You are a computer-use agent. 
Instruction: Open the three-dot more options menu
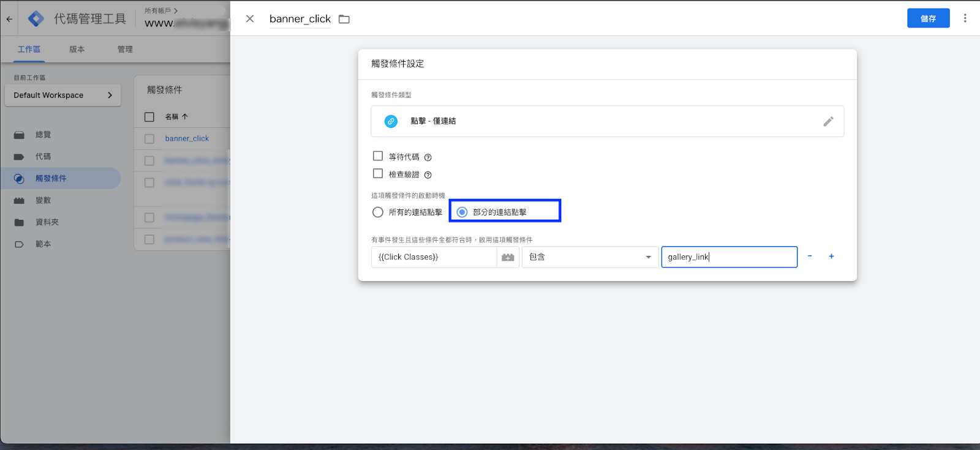coord(965,18)
